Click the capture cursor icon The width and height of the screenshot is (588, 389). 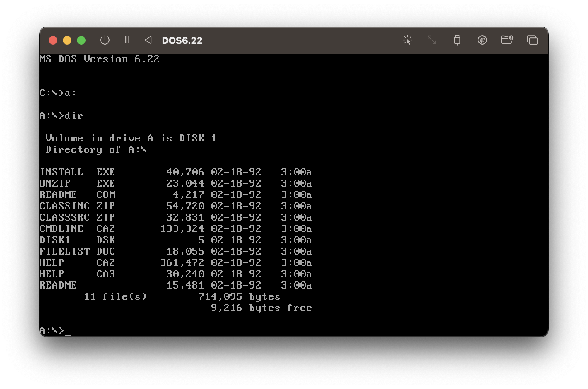click(407, 40)
